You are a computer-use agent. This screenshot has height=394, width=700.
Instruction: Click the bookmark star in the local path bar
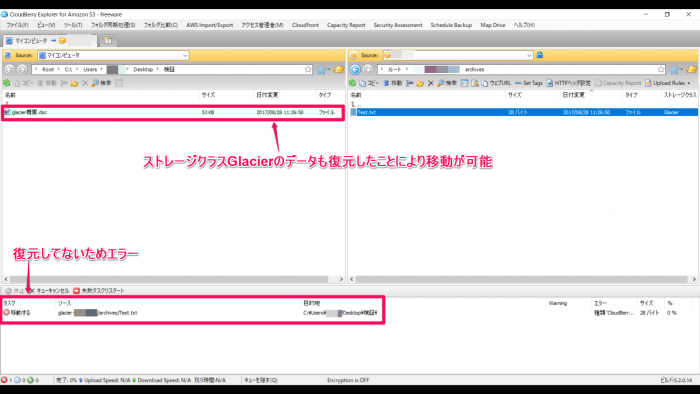[308, 69]
